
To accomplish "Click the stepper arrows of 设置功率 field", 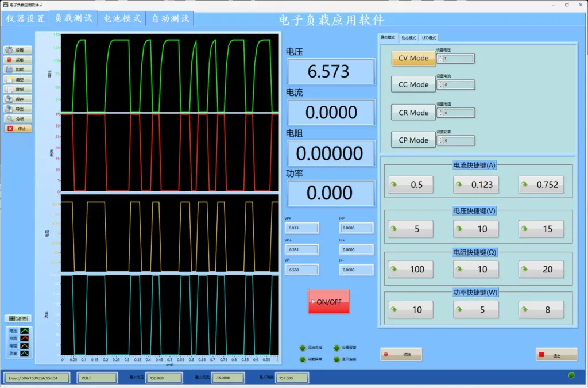I will [x=440, y=140].
